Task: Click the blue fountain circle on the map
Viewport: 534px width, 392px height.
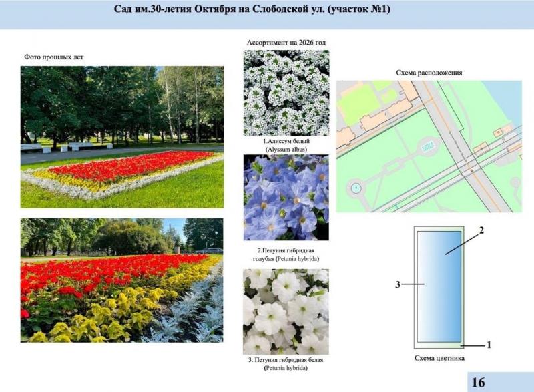Action: 356,188
